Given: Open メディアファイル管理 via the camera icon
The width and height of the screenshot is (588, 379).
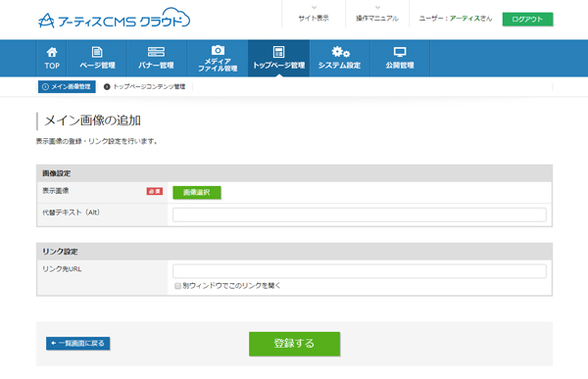Looking at the screenshot, I should click(x=218, y=59).
